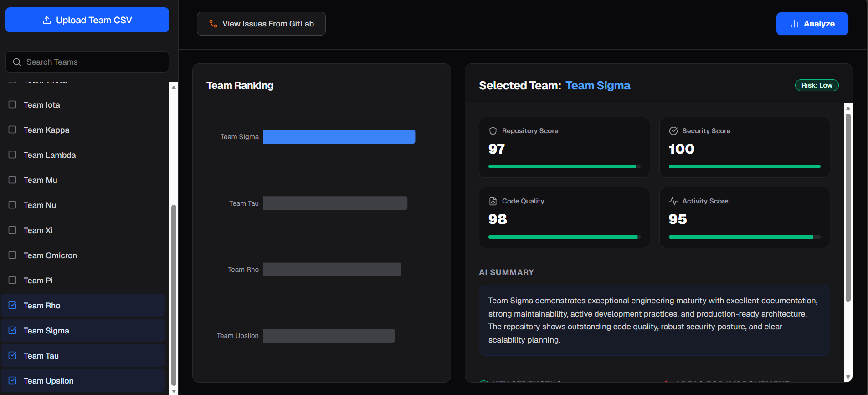Click the search magnifier icon
Image resolution: width=868 pixels, height=395 pixels.
(17, 62)
